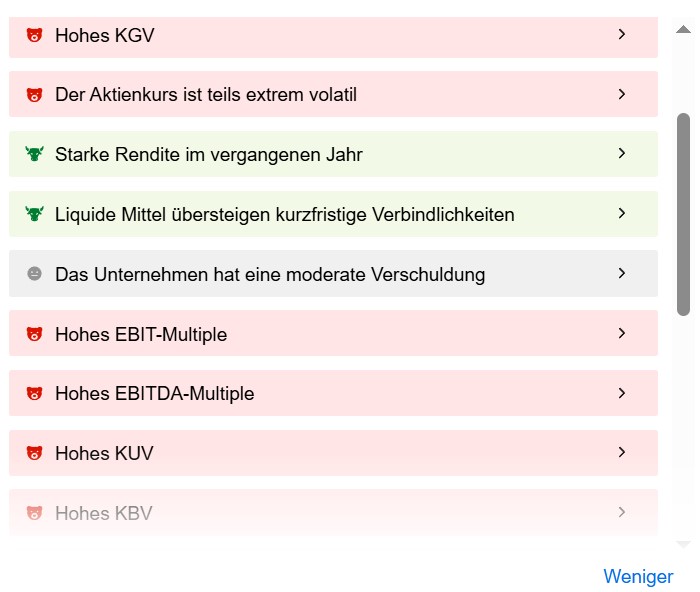Screen dimensions: 700x592
Task: Click the Weniger link to collapse list
Action: pos(638,576)
